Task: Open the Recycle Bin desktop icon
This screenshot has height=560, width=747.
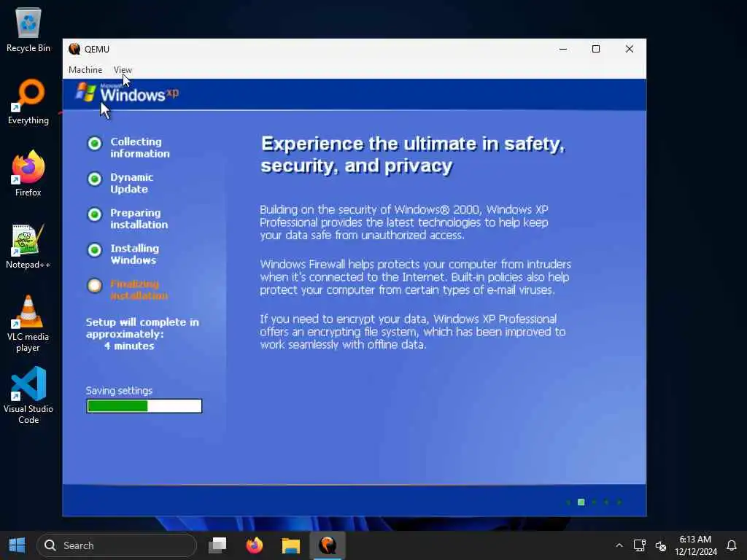Action: (x=28, y=31)
